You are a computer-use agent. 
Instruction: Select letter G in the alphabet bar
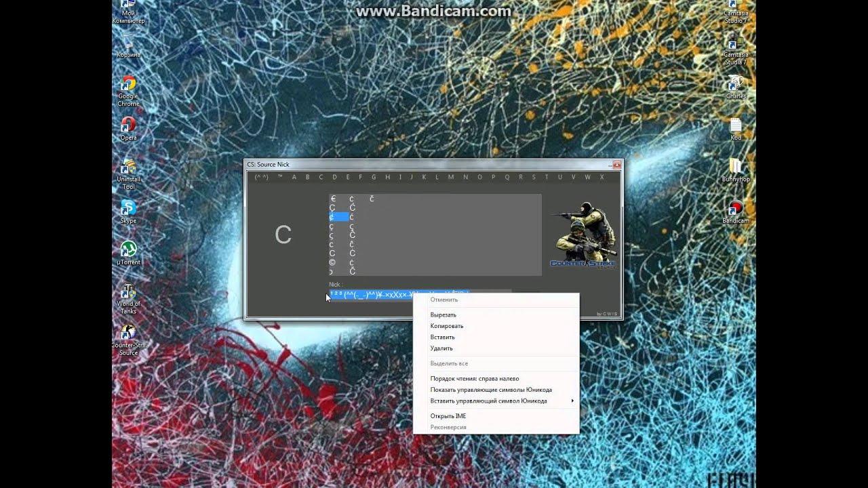tap(374, 178)
